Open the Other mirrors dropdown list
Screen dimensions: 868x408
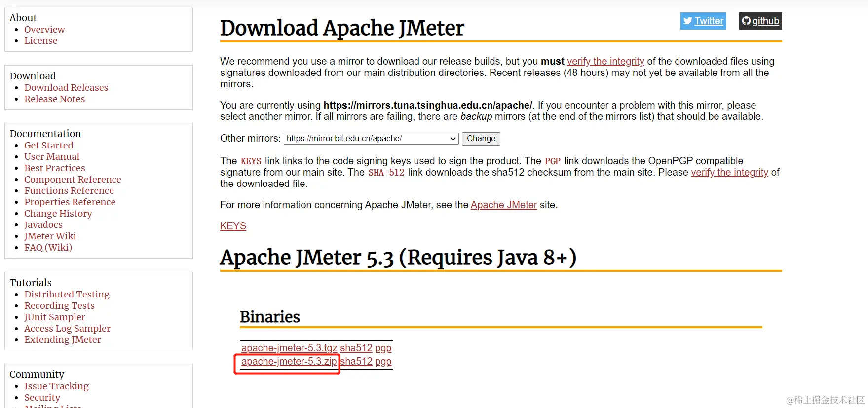(x=371, y=139)
